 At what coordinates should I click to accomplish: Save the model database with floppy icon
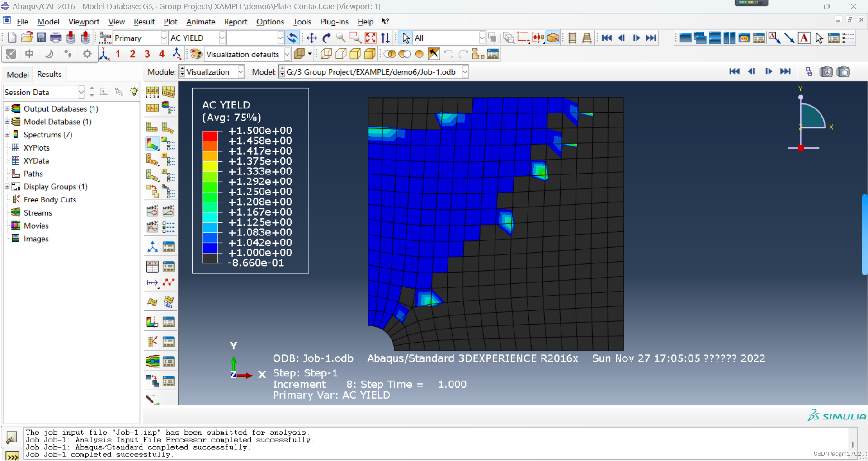click(41, 38)
